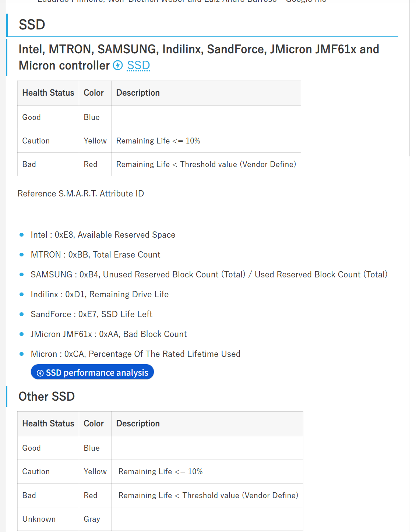The width and height of the screenshot is (416, 532).
Task: Select "Blue" cell in the Other SSD table
Action: coord(95,448)
